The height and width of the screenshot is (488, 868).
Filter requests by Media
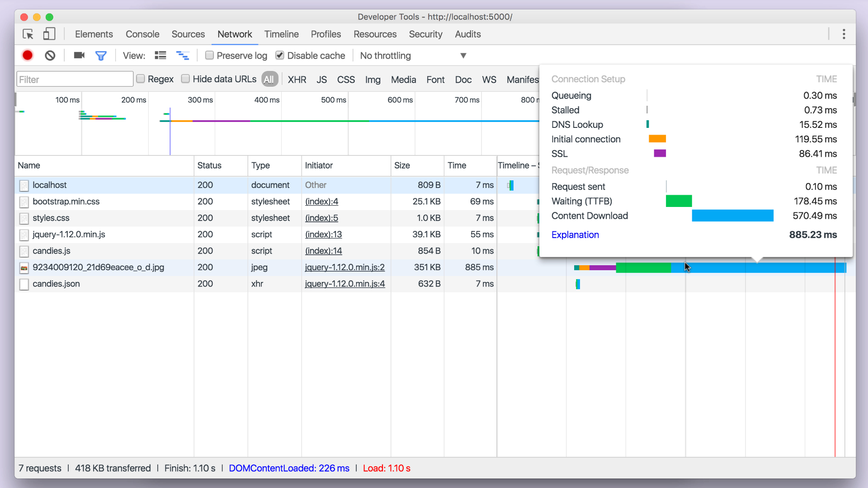coord(404,80)
